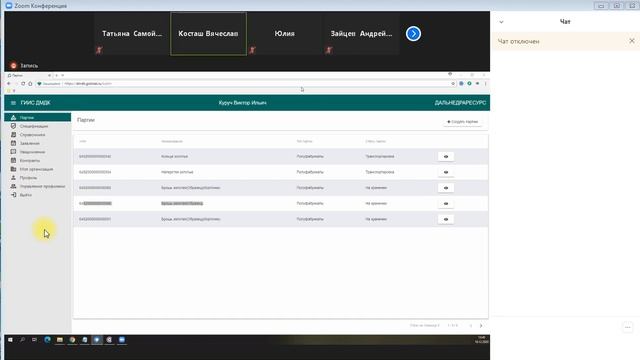Show next Zoom participants with blue arrow
Image resolution: width=640 pixels, height=360 pixels.
[x=413, y=33]
